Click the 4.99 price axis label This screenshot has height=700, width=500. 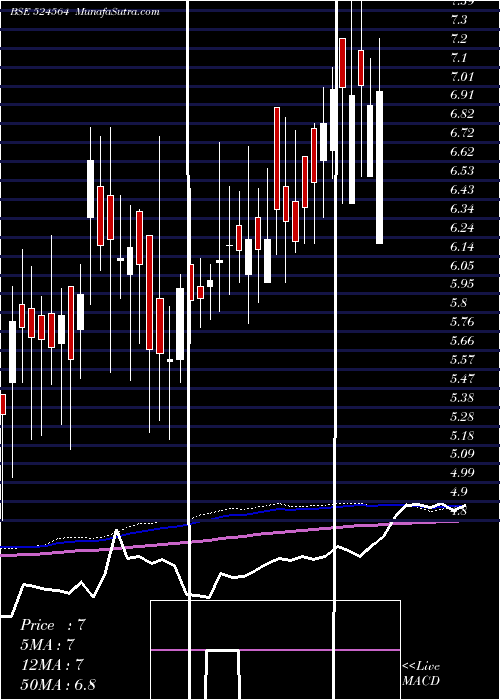[462, 473]
